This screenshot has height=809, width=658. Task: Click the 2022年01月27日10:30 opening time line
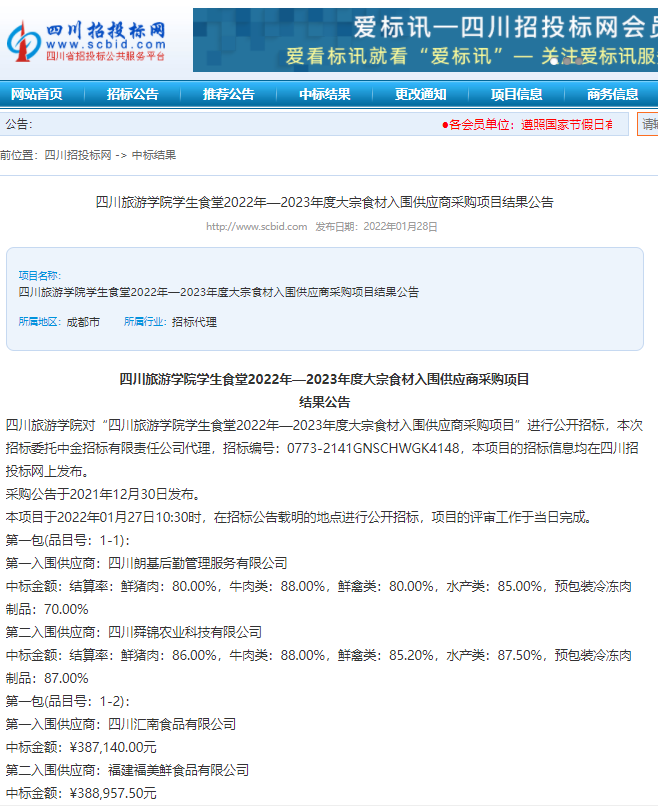pyautogui.click(x=299, y=517)
